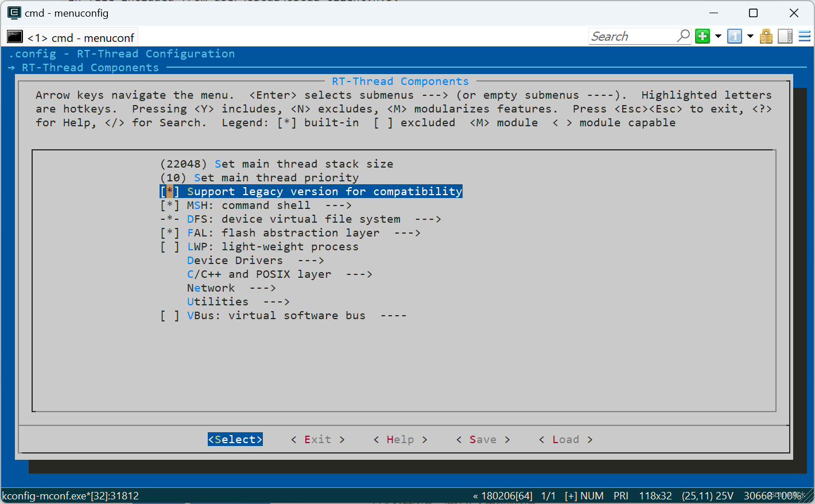Select Set main thread stack size entry
The height and width of the screenshot is (504, 815).
[x=277, y=164]
